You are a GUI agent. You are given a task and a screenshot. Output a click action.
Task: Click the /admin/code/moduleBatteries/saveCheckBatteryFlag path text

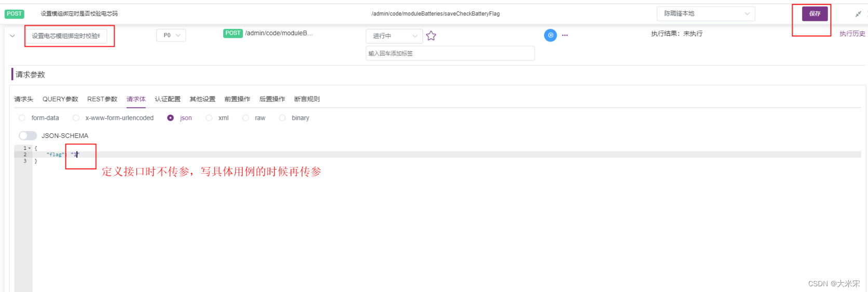coord(436,14)
